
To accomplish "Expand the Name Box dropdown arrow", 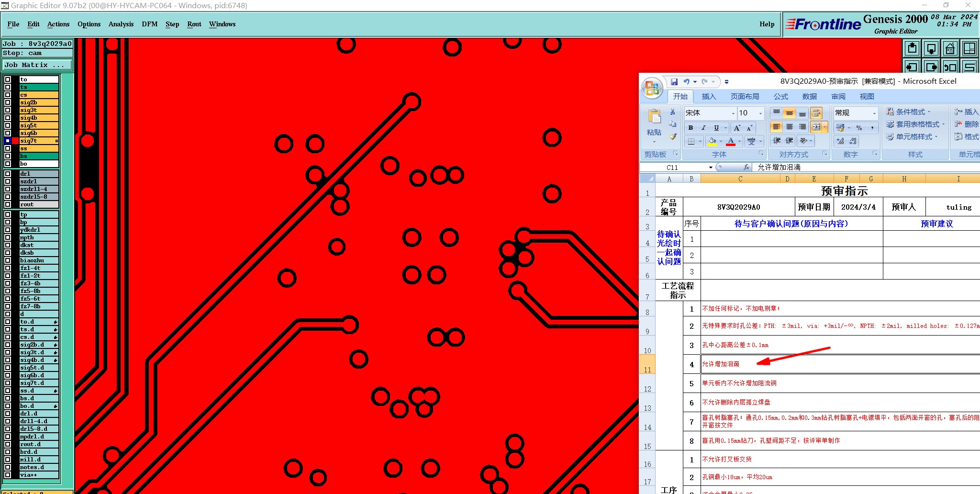I will [711, 168].
